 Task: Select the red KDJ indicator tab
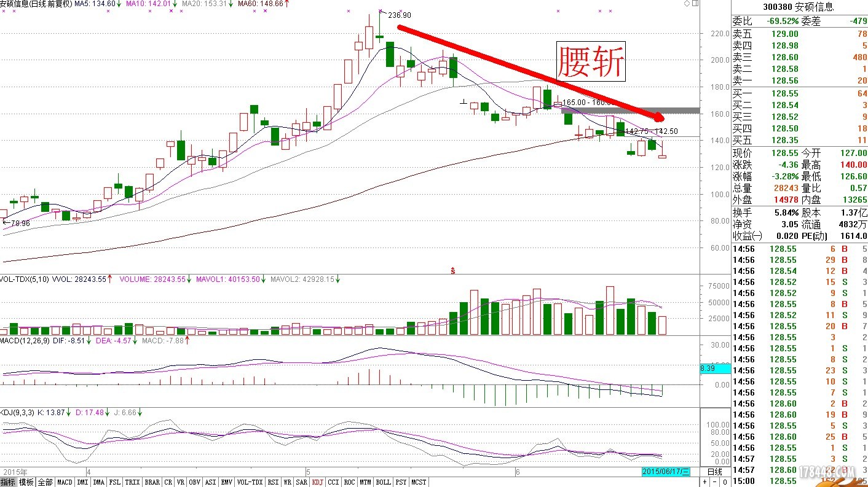(x=317, y=482)
